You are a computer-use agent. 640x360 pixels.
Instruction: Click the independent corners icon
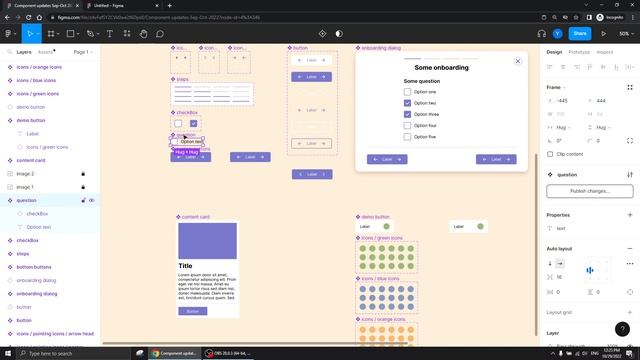pyautogui.click(x=630, y=141)
